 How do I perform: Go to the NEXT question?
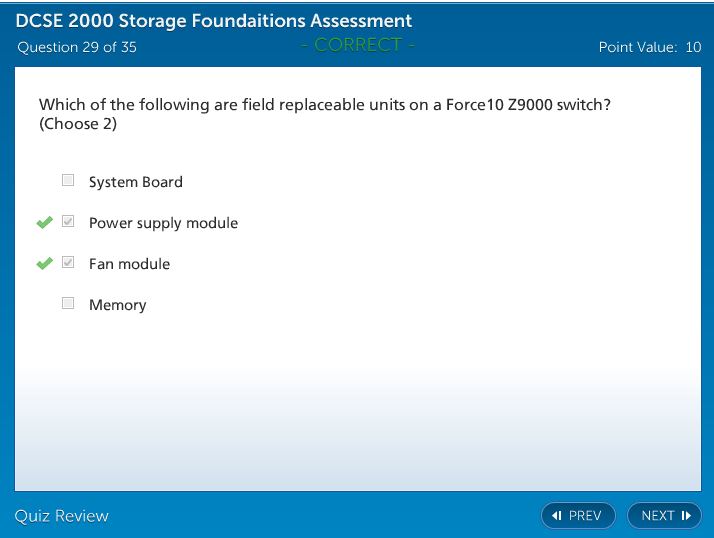point(664,516)
